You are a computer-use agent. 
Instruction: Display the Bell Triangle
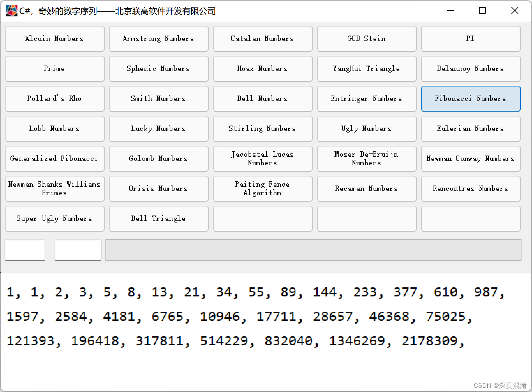coord(158,219)
